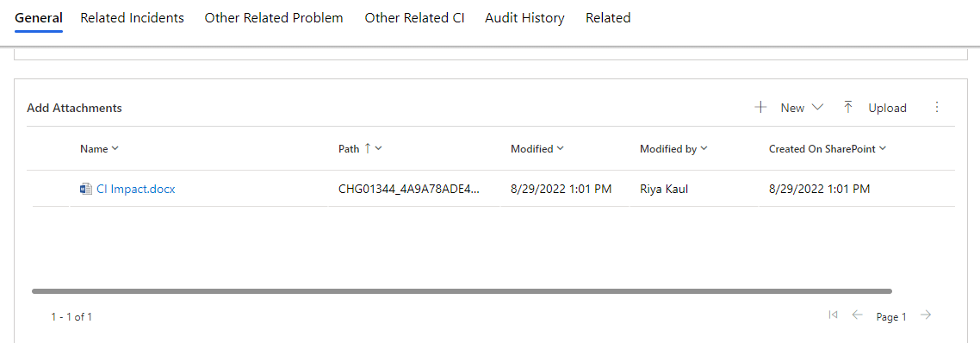Image resolution: width=980 pixels, height=343 pixels.
Task: Click the previous page arrow icon
Action: click(858, 315)
